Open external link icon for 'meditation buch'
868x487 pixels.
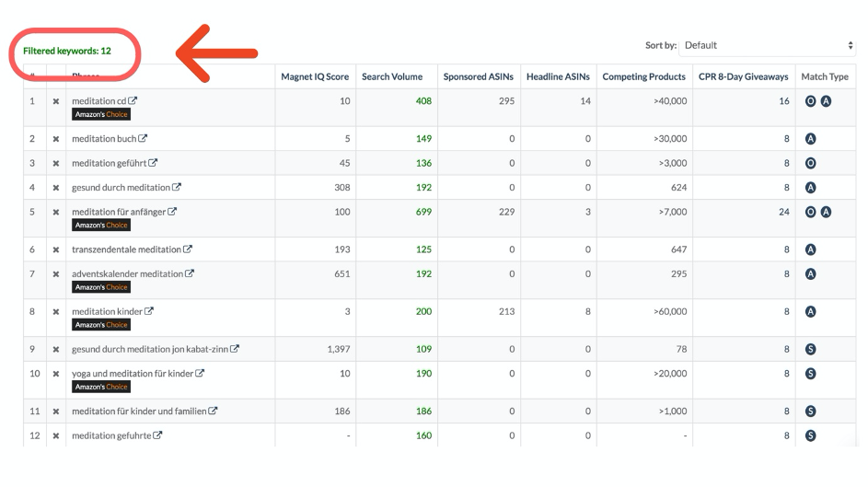pos(143,138)
